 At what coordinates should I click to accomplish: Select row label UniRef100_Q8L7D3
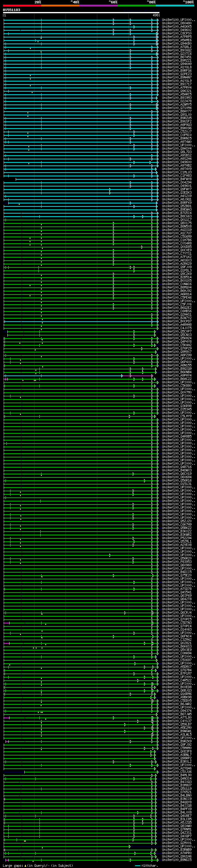coord(177,152)
